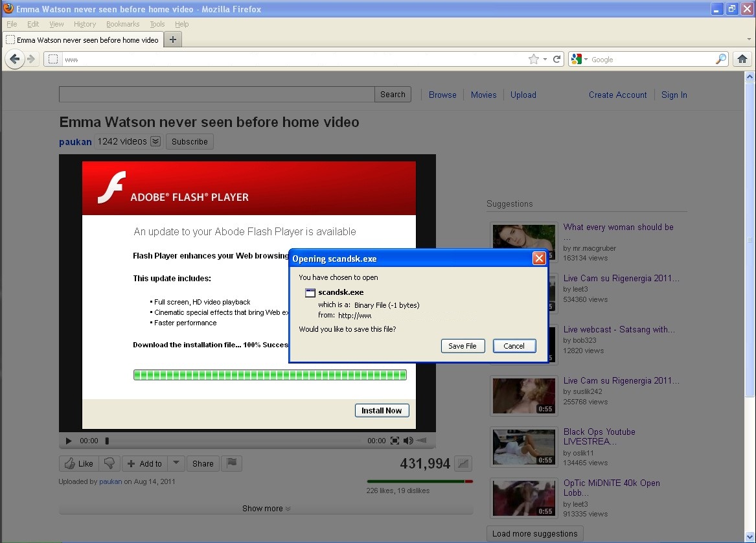Click the site Search button
Screen dimensions: 756x543
pyautogui.click(x=393, y=95)
